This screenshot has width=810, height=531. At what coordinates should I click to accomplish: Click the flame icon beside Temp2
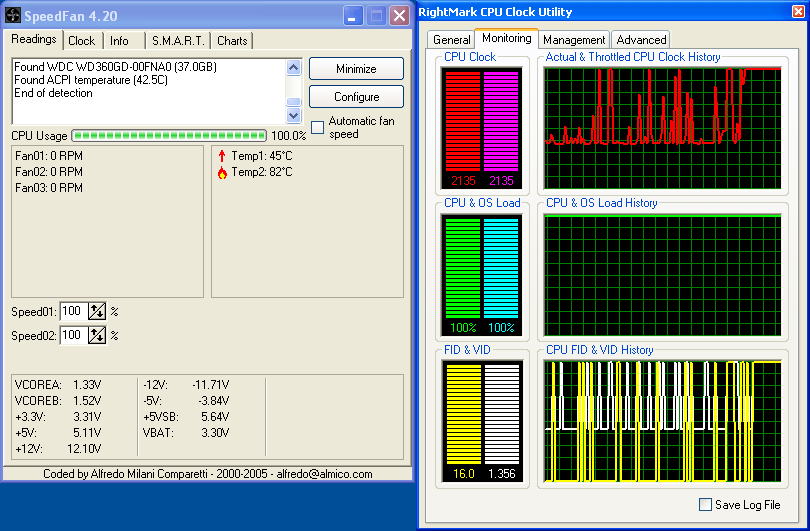click(222, 172)
